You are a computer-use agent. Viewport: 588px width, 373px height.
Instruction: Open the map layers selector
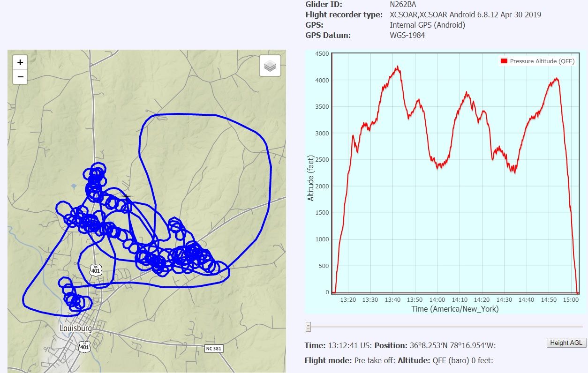tap(270, 66)
